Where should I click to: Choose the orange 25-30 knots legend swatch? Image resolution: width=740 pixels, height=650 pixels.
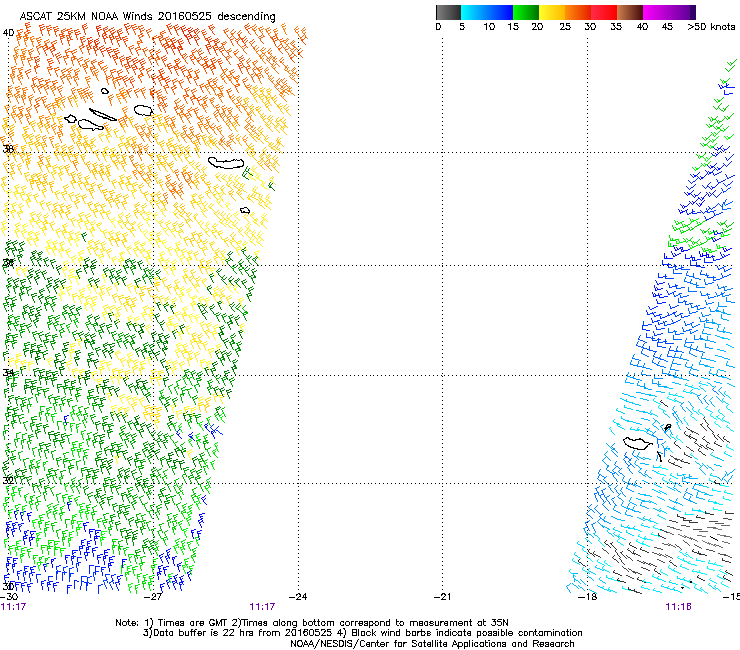click(x=578, y=12)
